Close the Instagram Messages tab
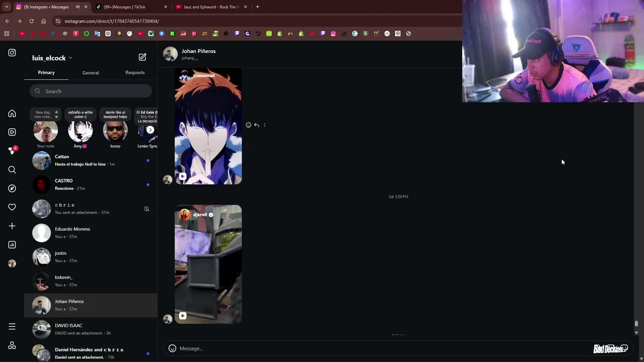 pos(86,7)
